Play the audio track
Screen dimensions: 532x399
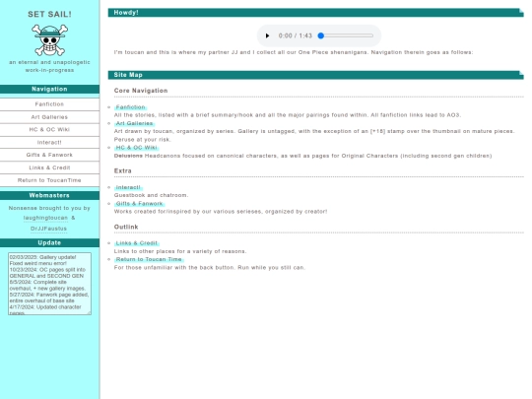267,35
